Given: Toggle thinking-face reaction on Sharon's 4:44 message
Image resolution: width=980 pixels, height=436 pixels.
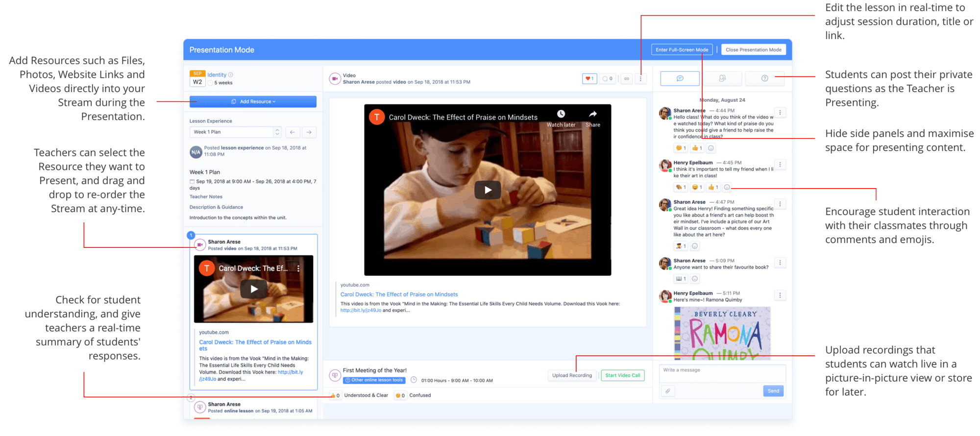Looking at the screenshot, I should 681,148.
